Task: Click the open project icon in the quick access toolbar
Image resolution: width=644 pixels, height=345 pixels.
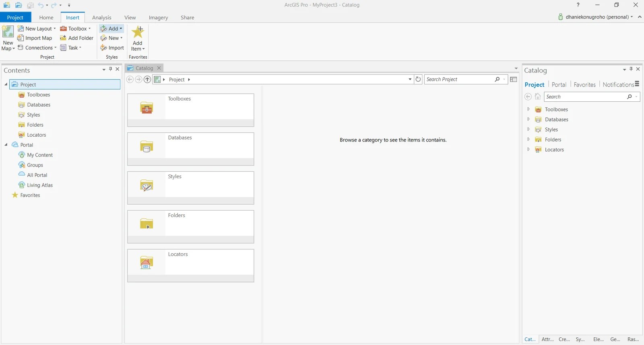Action: point(19,5)
